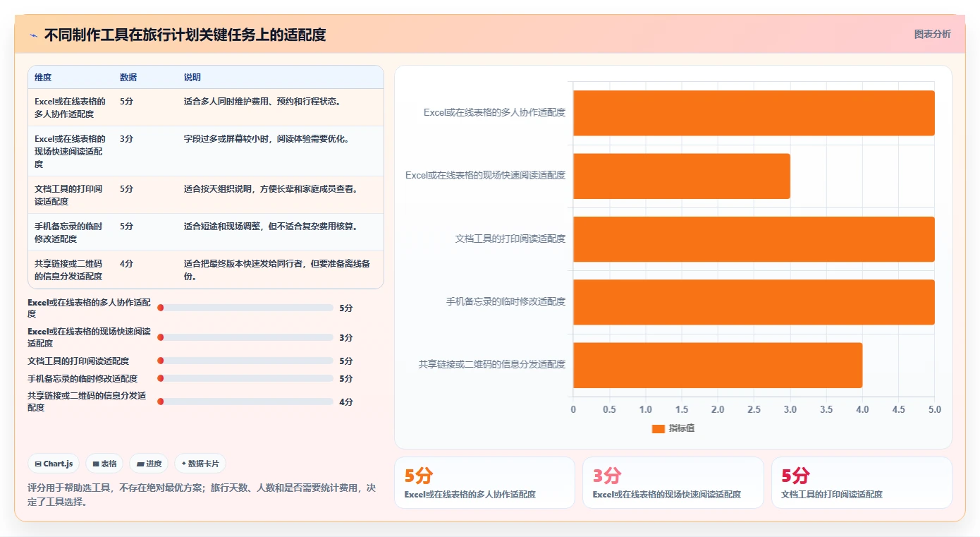980x537 pixels.
Task: Click chart y-axis label 手机备忘录的临时修改适配度
Action: pos(506,301)
